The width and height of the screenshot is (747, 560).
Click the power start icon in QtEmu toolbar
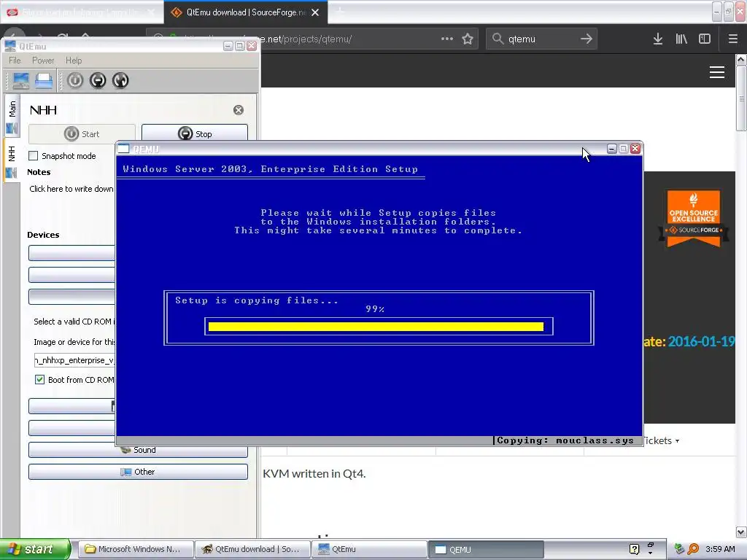click(75, 80)
